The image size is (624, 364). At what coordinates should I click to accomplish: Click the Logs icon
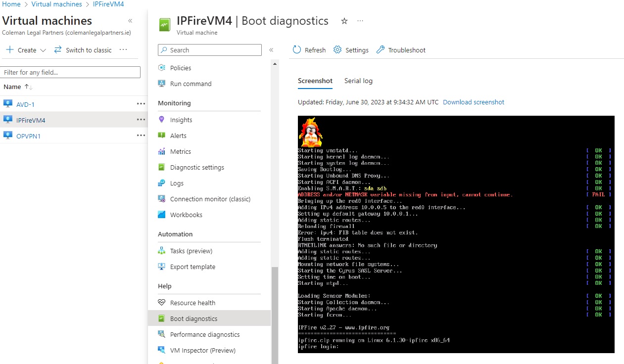pyautogui.click(x=161, y=183)
